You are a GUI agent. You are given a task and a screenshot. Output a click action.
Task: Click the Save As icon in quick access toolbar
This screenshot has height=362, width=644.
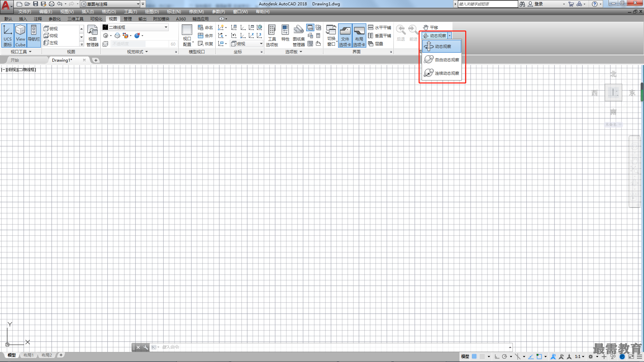43,4
